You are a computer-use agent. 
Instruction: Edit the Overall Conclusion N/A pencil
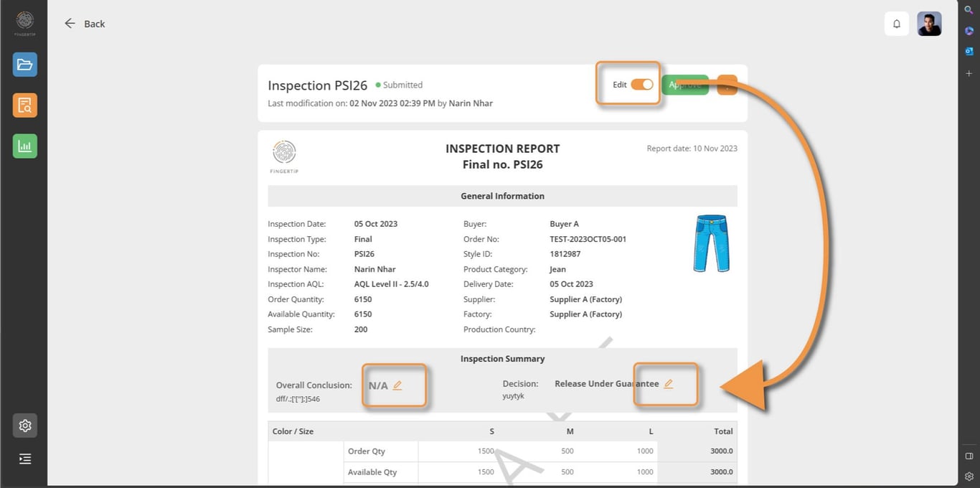pos(397,385)
